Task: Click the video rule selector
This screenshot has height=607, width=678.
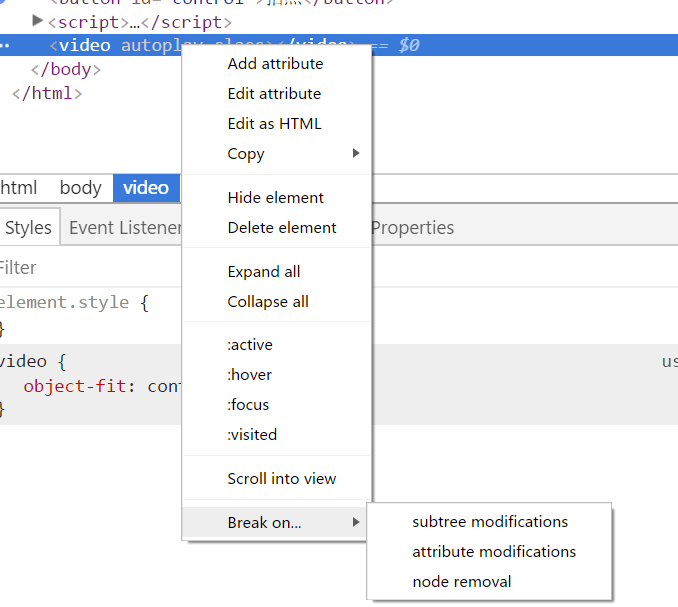Action: [23, 361]
